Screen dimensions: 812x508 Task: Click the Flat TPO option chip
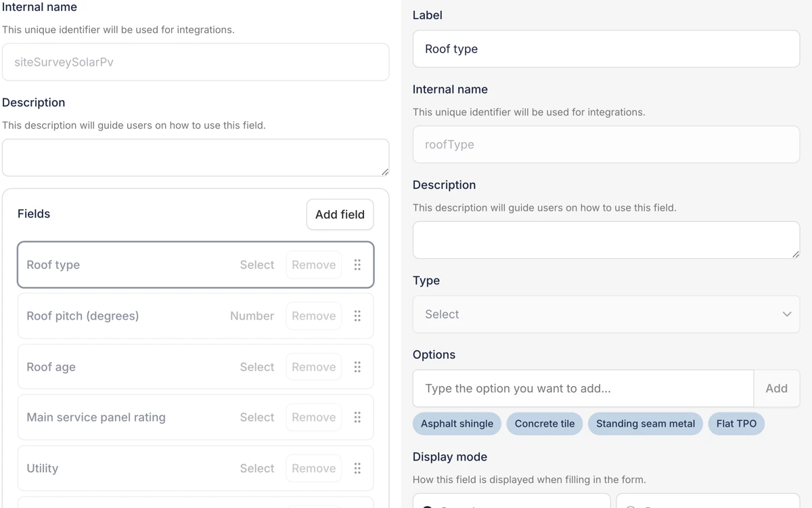(736, 424)
